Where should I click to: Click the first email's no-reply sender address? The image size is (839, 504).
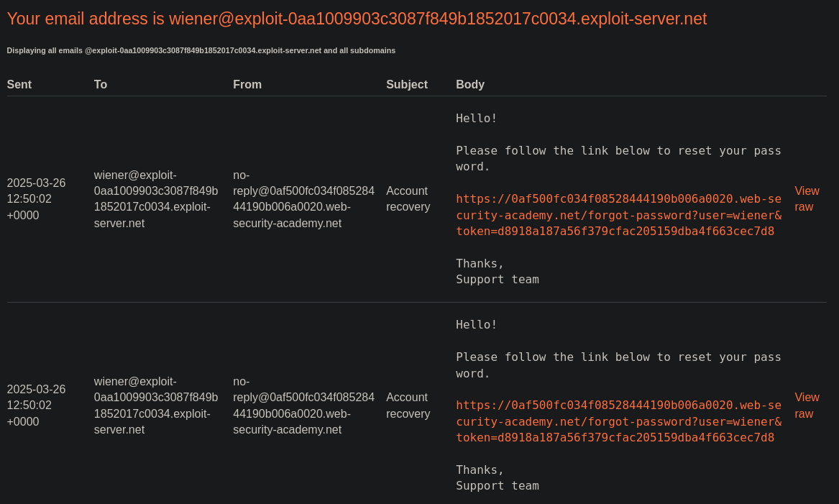coord(303,199)
